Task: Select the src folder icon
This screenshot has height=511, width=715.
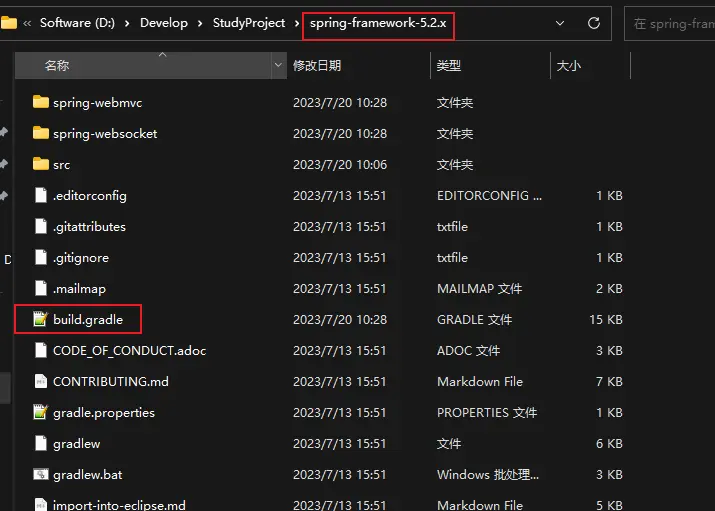Action: click(41, 164)
